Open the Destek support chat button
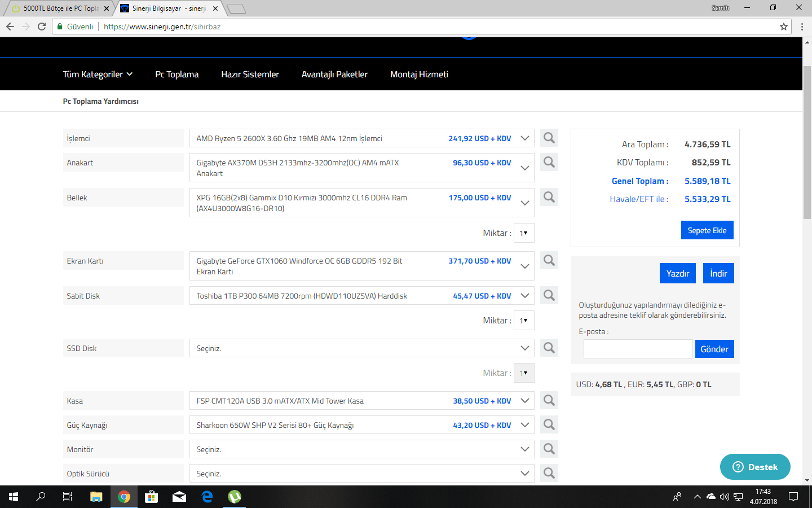 coord(755,467)
